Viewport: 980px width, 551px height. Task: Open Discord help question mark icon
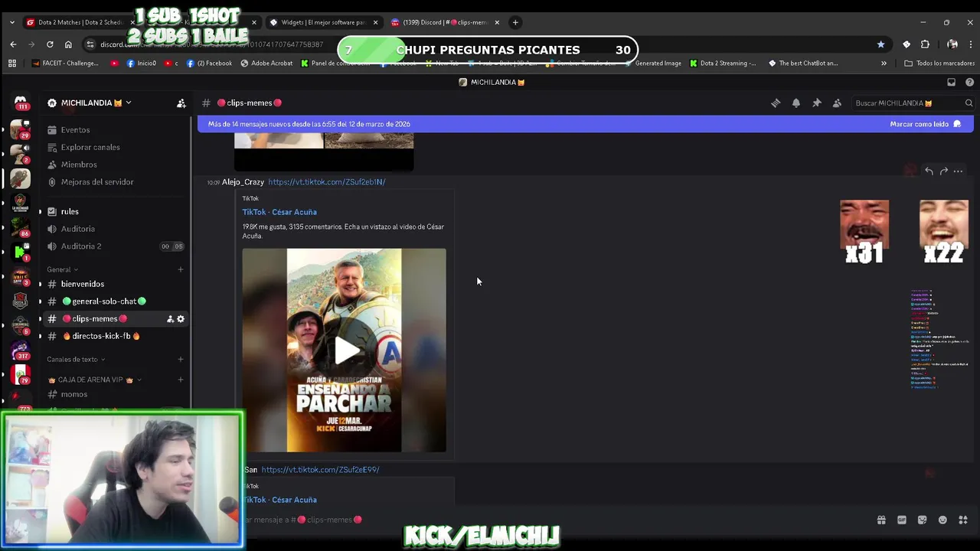[x=969, y=82]
